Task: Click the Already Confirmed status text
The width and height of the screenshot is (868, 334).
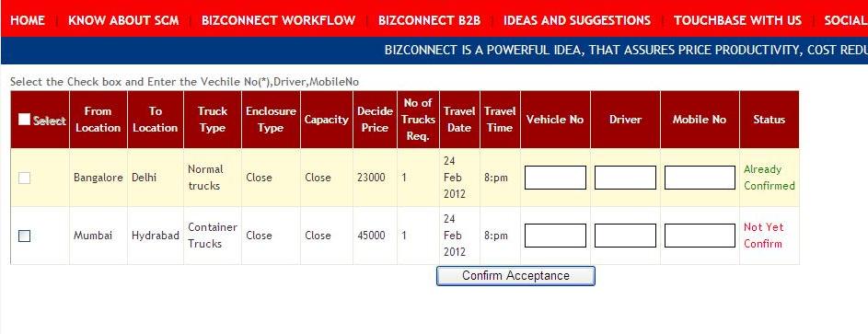Action: 769,178
